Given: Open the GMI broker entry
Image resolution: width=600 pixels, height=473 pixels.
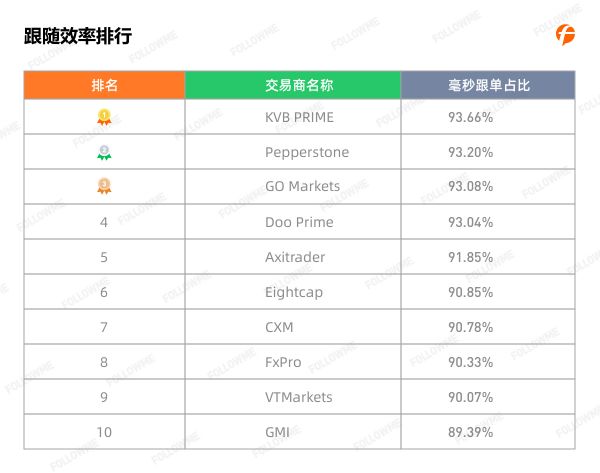Looking at the screenshot, I should click(x=277, y=432).
